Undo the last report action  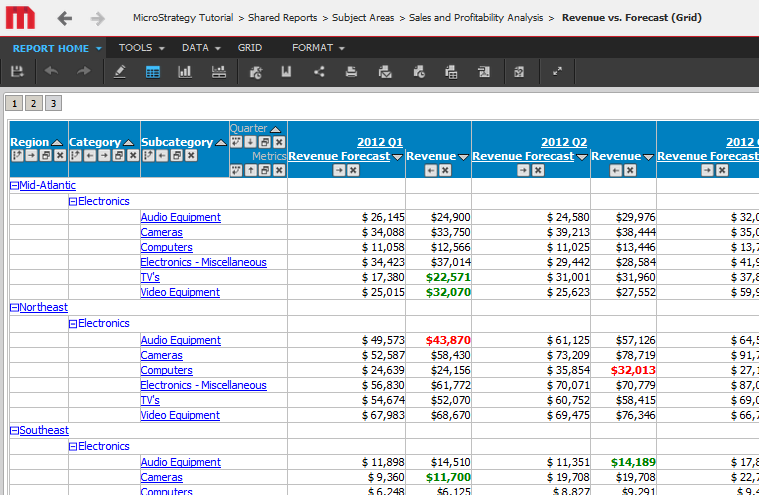coord(51,72)
